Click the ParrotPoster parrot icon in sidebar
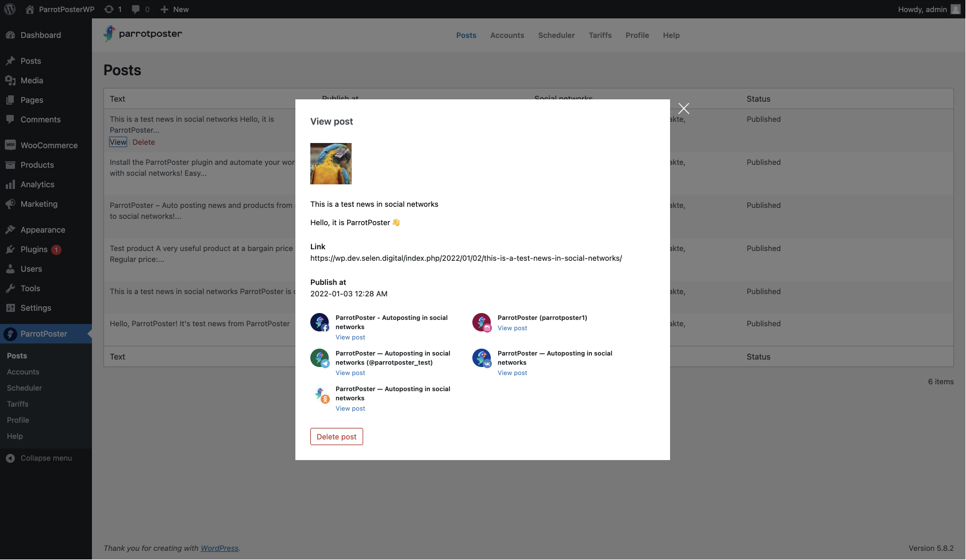966x560 pixels. coord(10,334)
